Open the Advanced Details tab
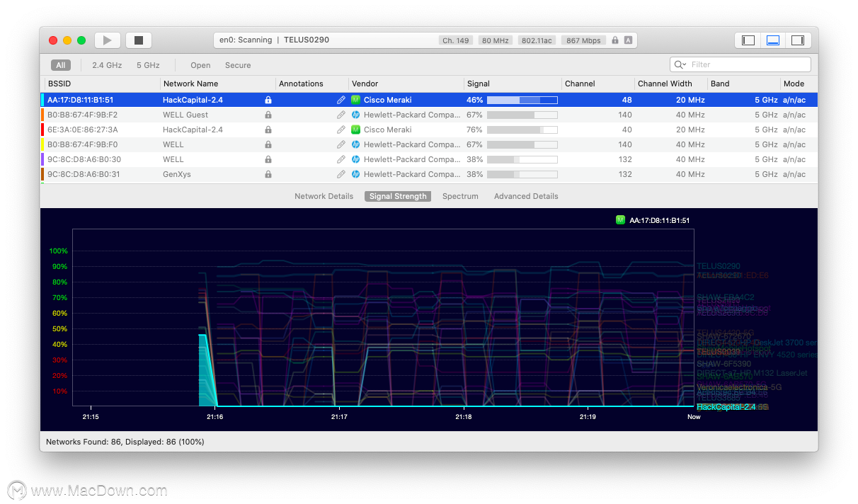Image resolution: width=858 pixels, height=504 pixels. (x=526, y=196)
